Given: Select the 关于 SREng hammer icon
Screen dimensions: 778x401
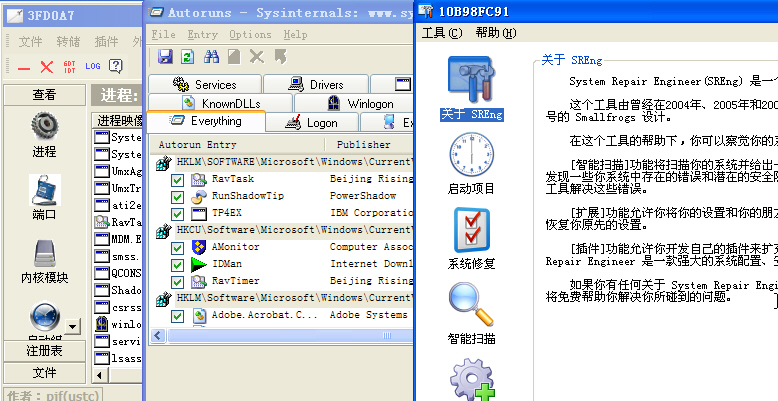Looking at the screenshot, I should click(471, 80).
